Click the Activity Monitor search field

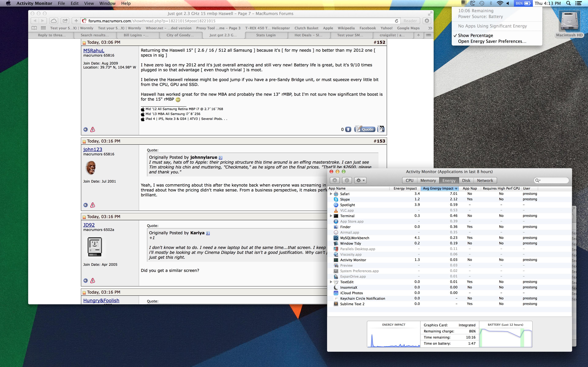[554, 180]
